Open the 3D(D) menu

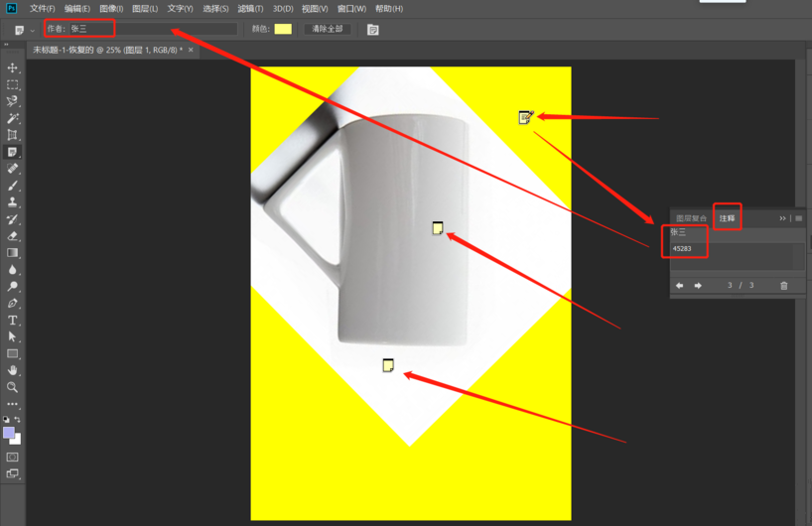pyautogui.click(x=283, y=9)
